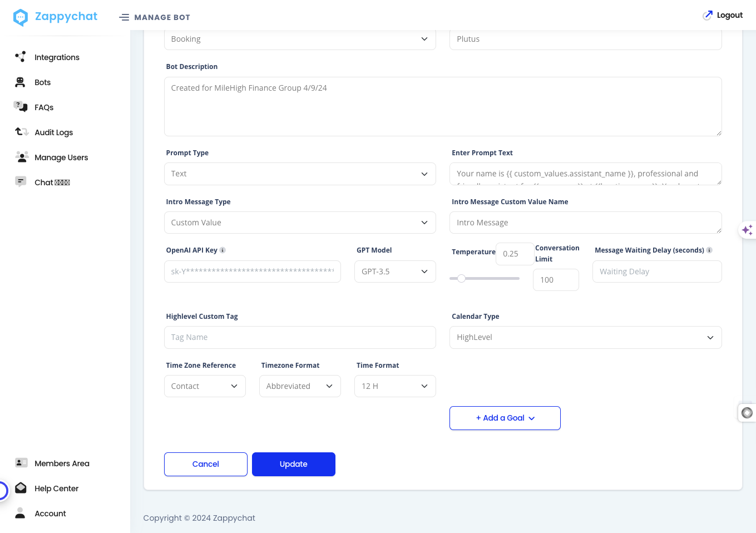Click the Update button
Screen dimensions: 756x533
294,464
